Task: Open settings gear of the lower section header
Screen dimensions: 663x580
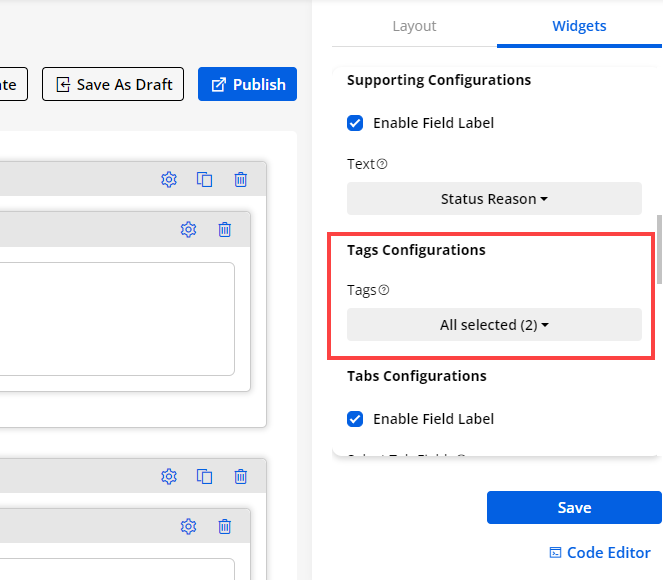Action: coord(169,477)
